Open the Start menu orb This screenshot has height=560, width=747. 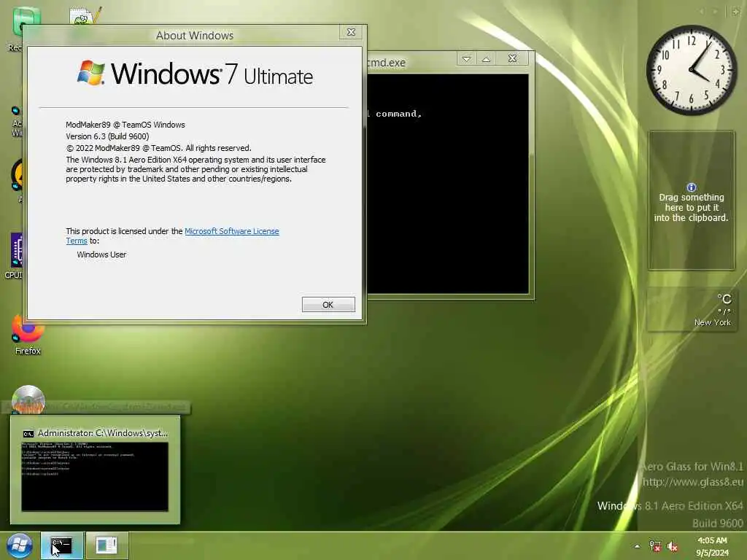(x=19, y=545)
